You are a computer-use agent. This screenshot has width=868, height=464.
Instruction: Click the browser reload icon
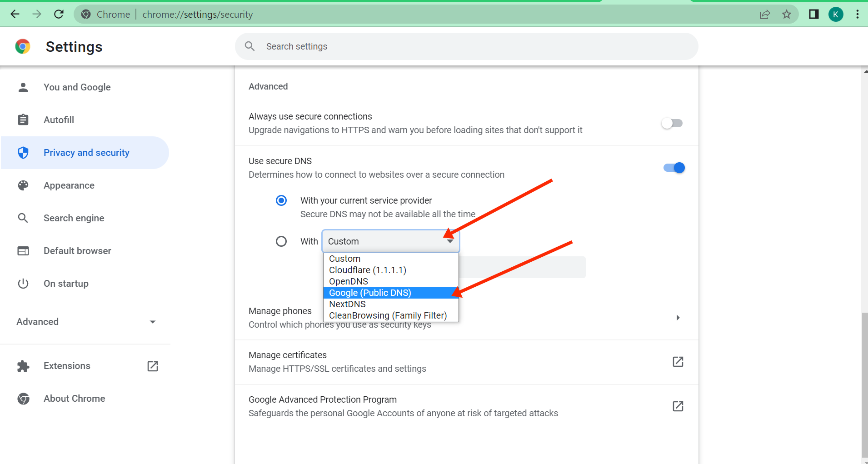[x=59, y=14]
